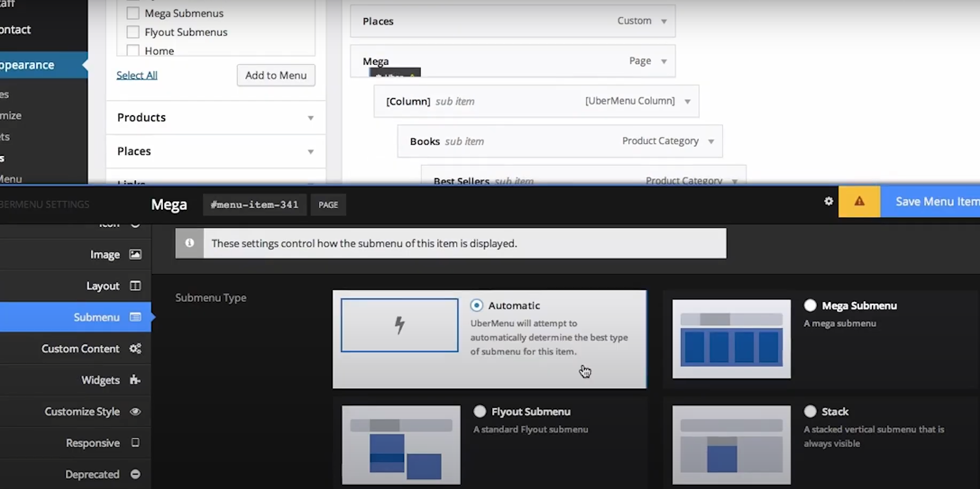Image resolution: width=980 pixels, height=489 pixels.
Task: Choose the Flyout Submenu radio option
Action: pyautogui.click(x=479, y=412)
